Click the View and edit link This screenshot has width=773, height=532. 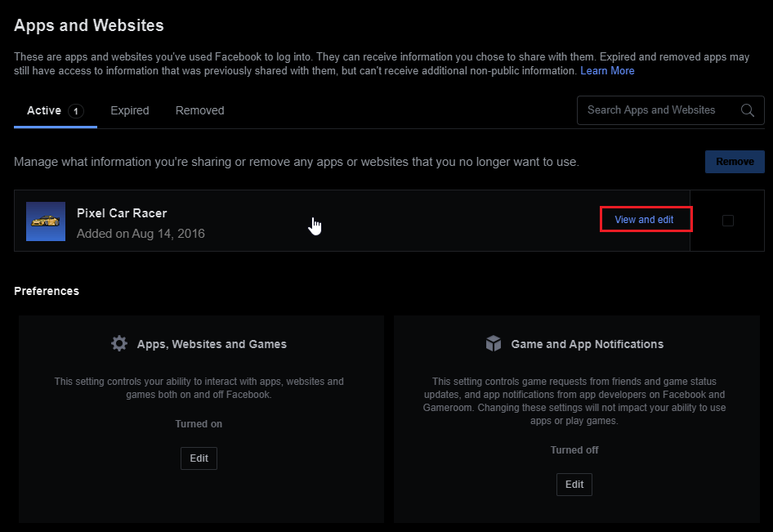[x=644, y=219]
